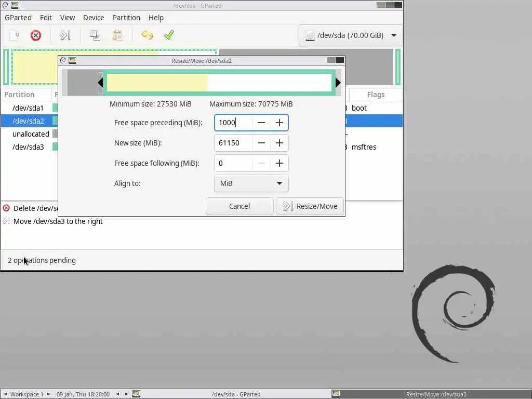The height and width of the screenshot is (399, 532).
Task: Open the Help menu
Action: pos(156,18)
